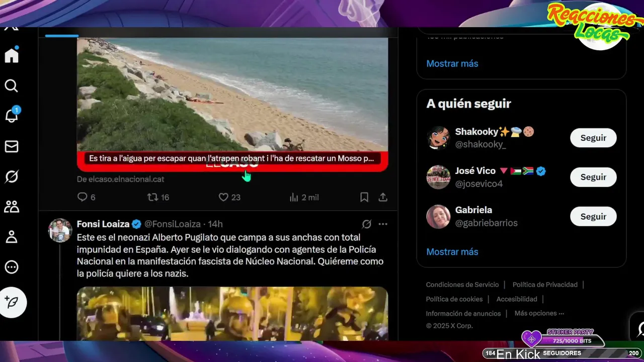
Task: Click the article headline caption bar
Action: point(232,158)
